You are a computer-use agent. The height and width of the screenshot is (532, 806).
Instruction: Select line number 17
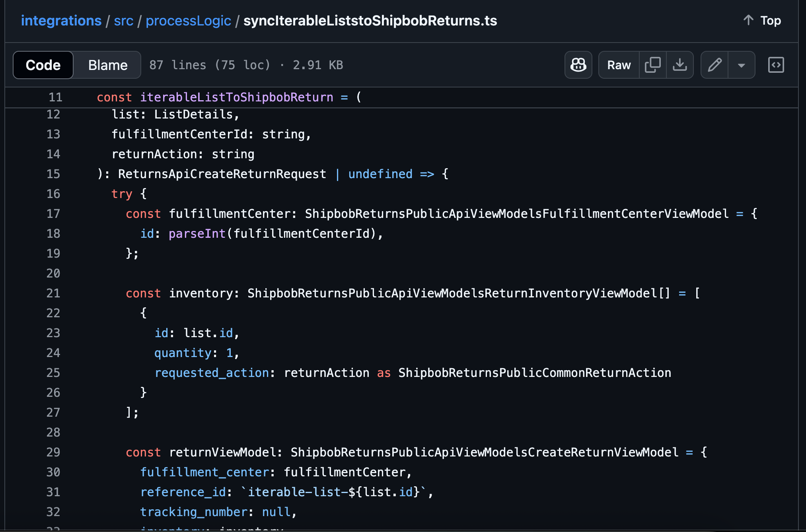tap(53, 214)
